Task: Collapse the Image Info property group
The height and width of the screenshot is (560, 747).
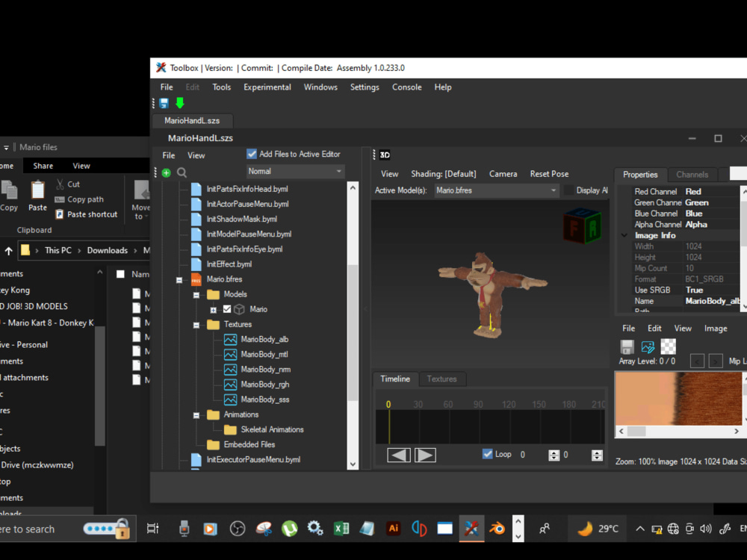Action: pos(624,235)
